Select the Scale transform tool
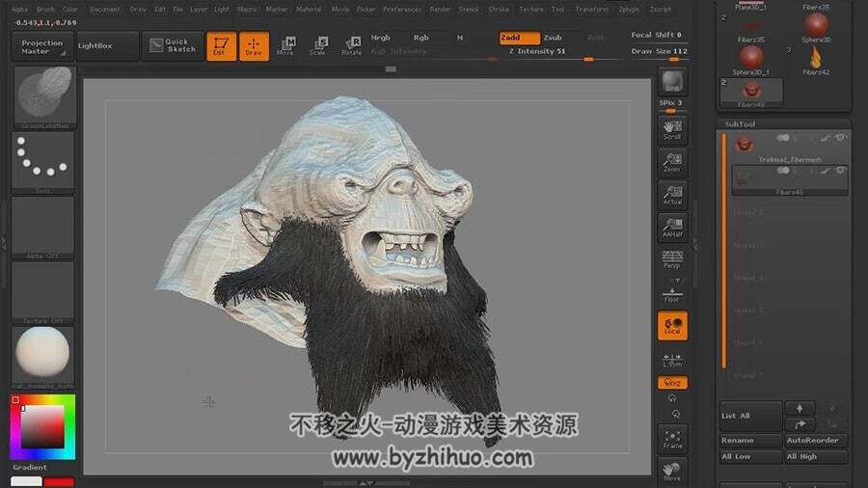 [318, 46]
